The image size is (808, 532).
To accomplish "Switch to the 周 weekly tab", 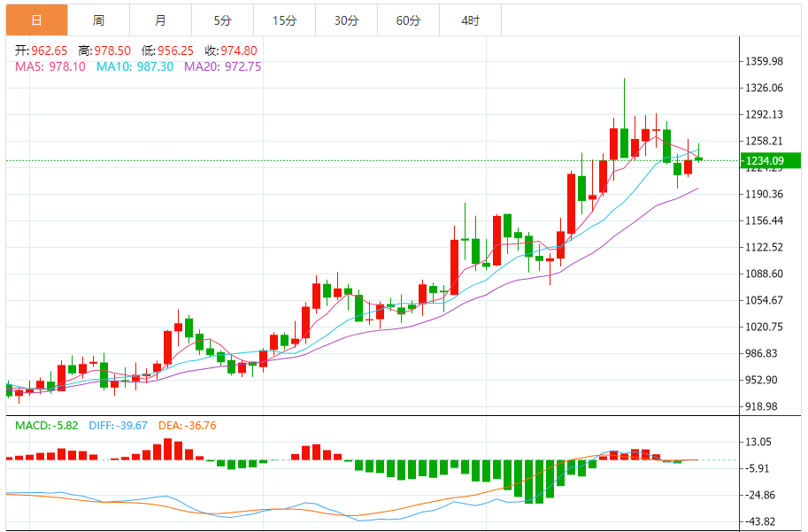I will 98,19.
